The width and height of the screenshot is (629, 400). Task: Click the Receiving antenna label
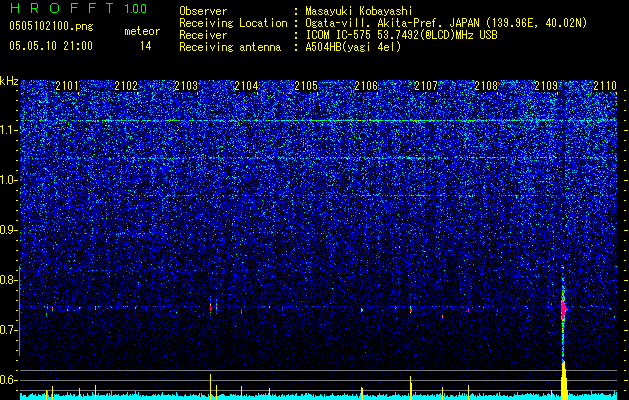pyautogui.click(x=230, y=47)
